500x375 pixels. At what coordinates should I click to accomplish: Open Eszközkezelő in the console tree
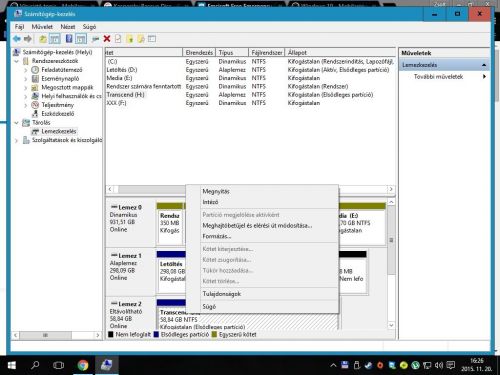[57, 114]
